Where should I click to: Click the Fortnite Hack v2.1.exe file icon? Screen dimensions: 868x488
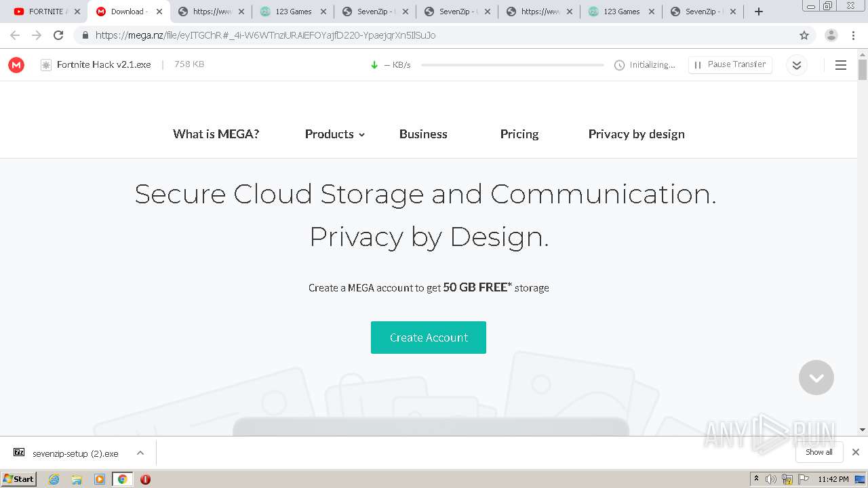point(46,65)
